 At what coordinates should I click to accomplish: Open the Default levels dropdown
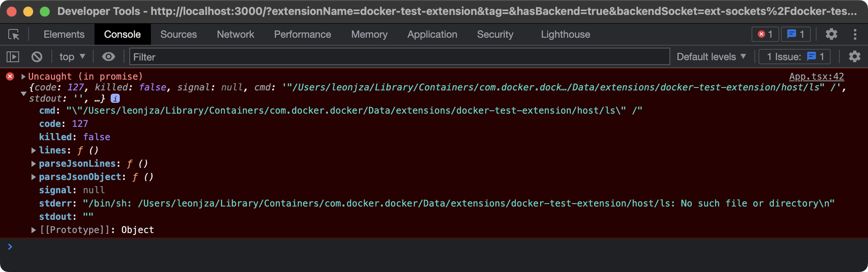click(x=711, y=57)
